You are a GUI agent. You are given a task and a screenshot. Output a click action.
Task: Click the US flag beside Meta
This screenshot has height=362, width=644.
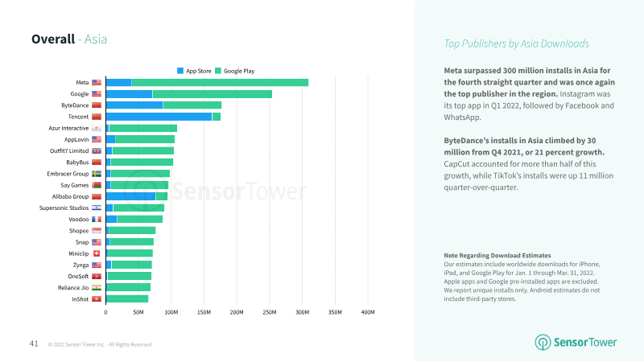97,83
